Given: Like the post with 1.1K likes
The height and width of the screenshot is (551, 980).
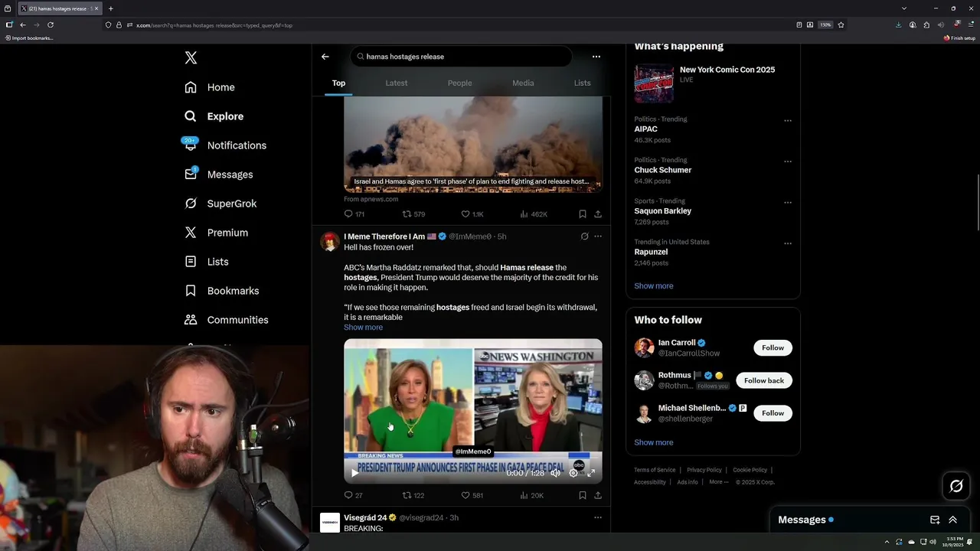Looking at the screenshot, I should (472, 214).
